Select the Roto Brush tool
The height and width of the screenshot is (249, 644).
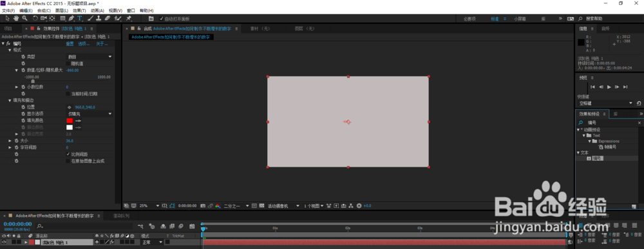[118, 19]
